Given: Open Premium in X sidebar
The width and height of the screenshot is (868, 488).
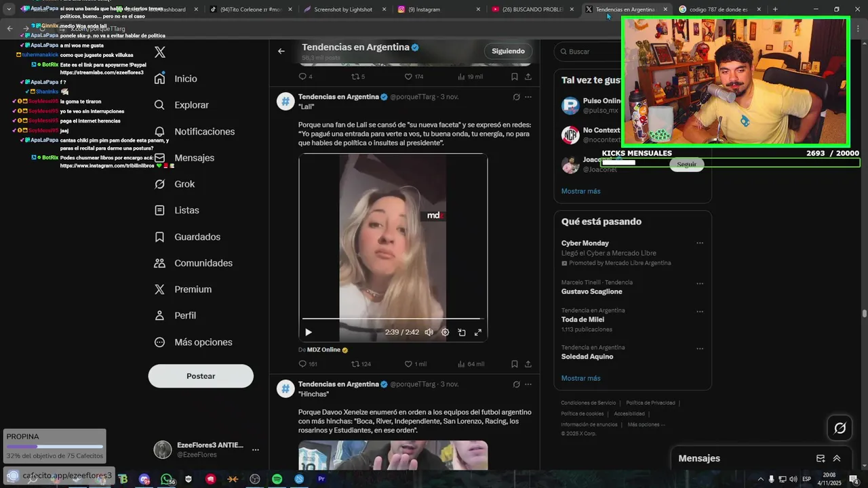Looking at the screenshot, I should click(182, 289).
